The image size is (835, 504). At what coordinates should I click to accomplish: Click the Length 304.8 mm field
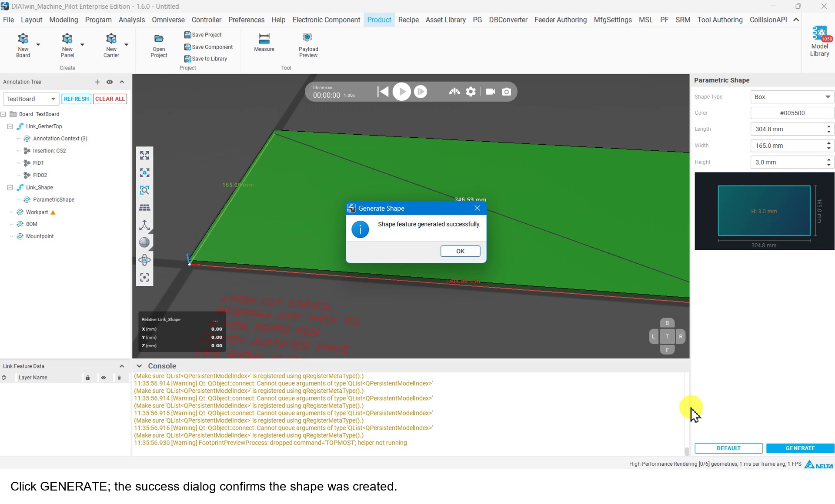(792, 129)
